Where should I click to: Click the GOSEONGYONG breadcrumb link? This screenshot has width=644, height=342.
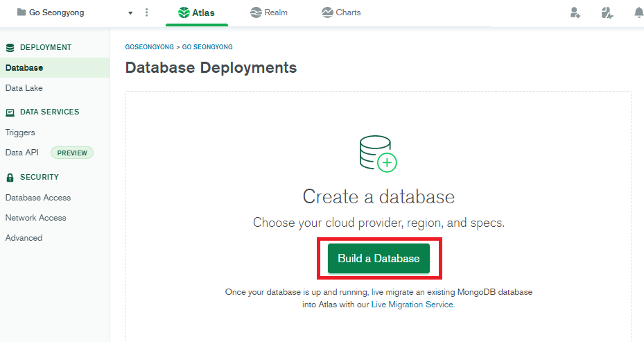click(x=150, y=47)
